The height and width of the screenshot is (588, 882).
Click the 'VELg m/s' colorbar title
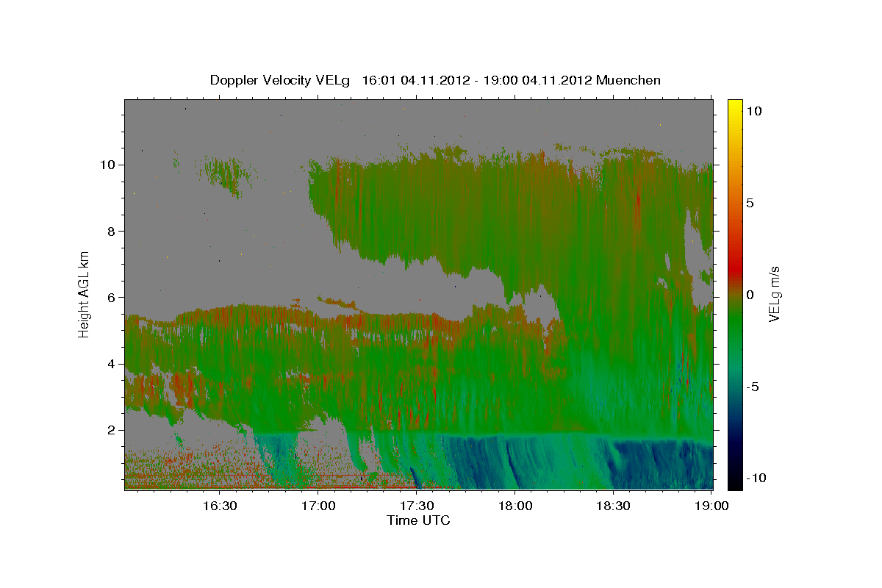tap(775, 294)
